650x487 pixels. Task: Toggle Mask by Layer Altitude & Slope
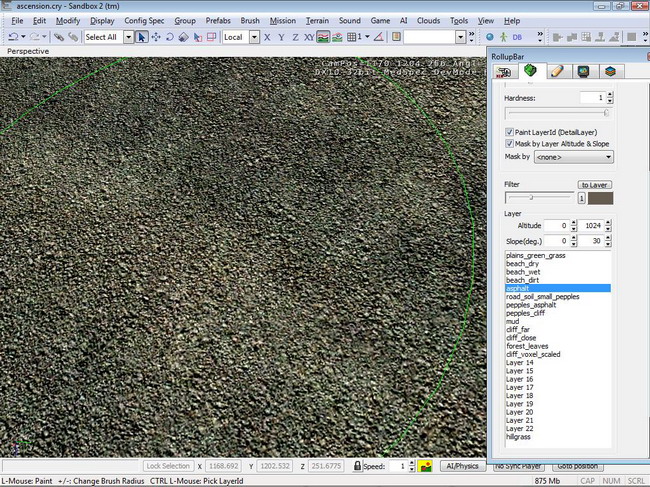[509, 144]
